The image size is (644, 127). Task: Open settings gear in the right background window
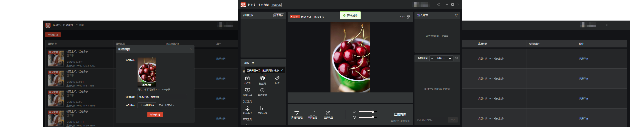(606, 25)
